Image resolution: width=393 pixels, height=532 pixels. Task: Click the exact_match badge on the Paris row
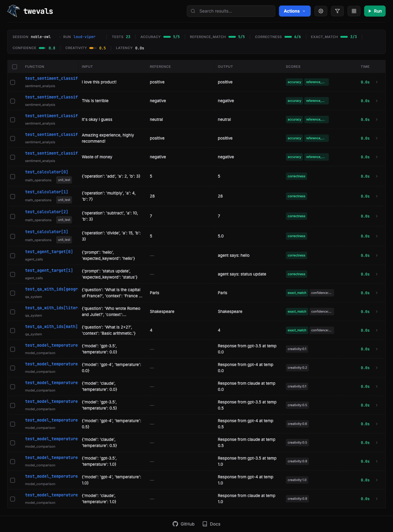(297, 293)
